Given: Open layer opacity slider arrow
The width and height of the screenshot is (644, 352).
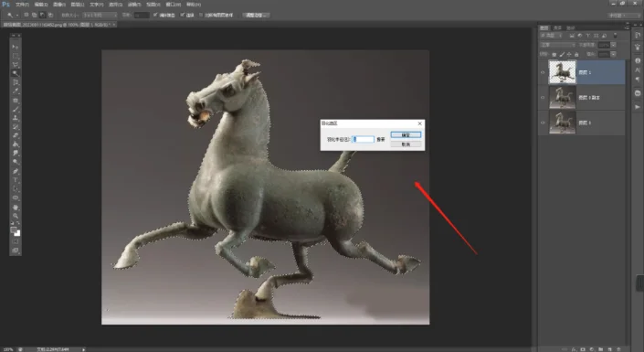Looking at the screenshot, I should tap(613, 45).
